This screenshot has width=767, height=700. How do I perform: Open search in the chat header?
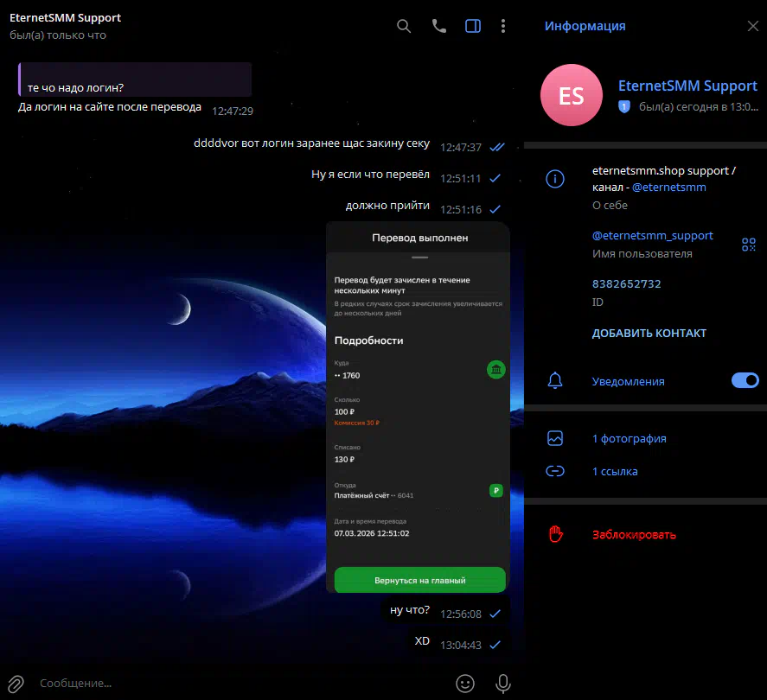point(404,26)
